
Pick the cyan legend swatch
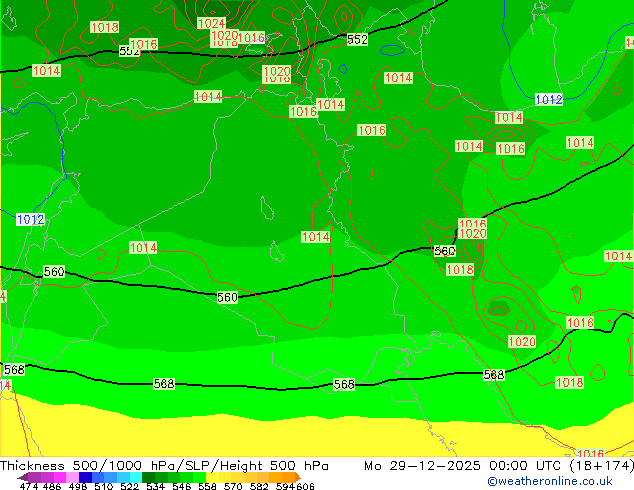[136, 477]
